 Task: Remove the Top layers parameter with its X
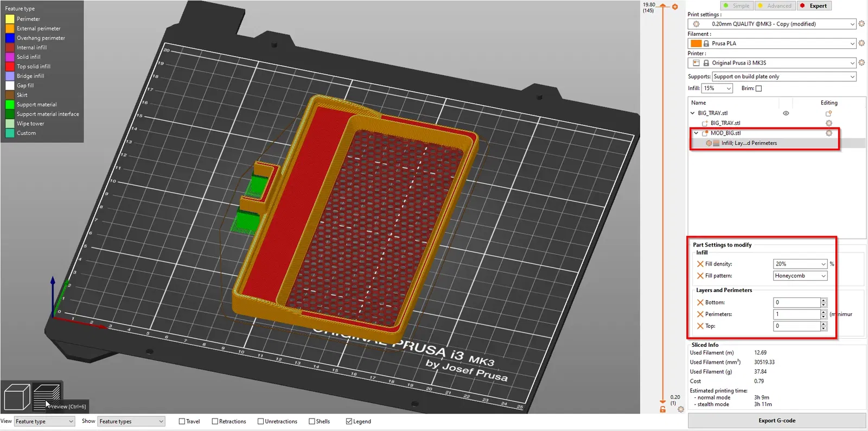click(700, 326)
